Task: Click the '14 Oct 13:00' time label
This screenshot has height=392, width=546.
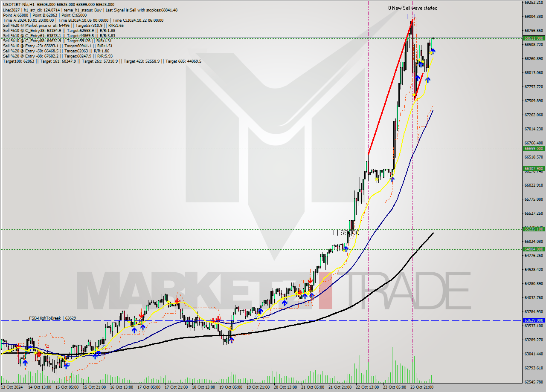Action: (40, 387)
